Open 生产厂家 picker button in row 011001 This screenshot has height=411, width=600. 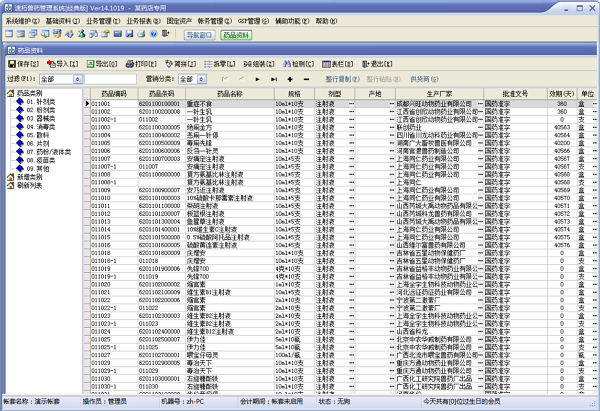point(480,104)
